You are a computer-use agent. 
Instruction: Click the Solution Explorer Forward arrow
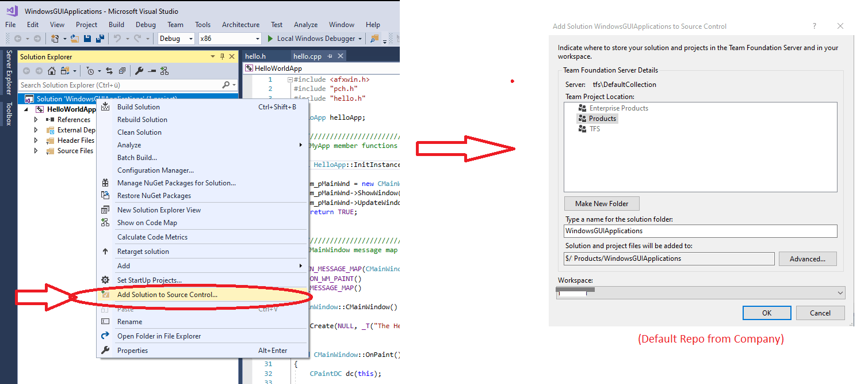[39, 71]
